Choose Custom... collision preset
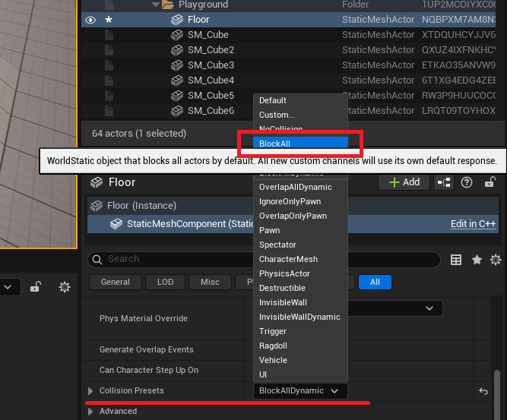Screen dimensions: 507x420 click(300, 115)
